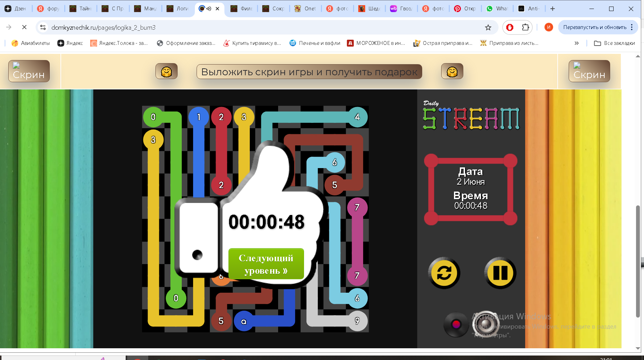The height and width of the screenshot is (360, 644).
Task: Click the page vertical scrollbar thumb
Action: pos(638,261)
